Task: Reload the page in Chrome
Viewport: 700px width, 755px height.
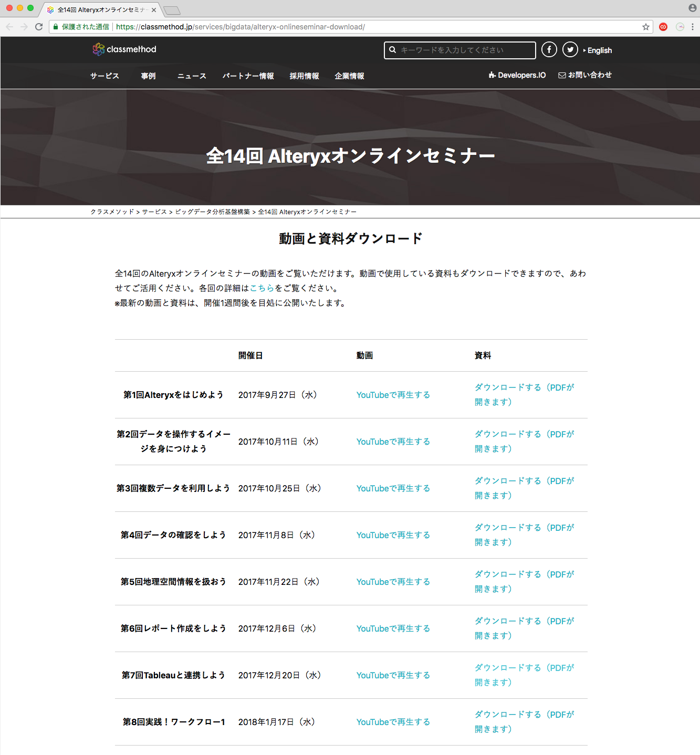Action: [x=39, y=27]
